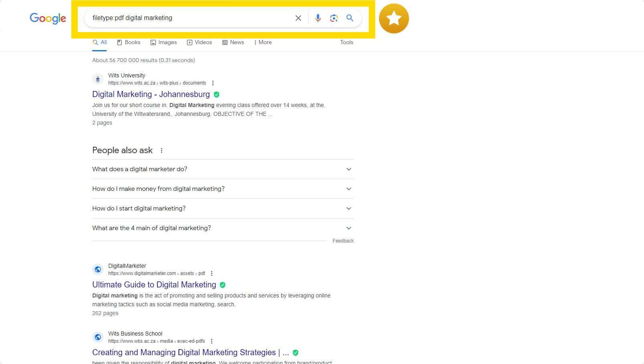
Task: Click into the search query input field
Action: pyautogui.click(x=188, y=18)
